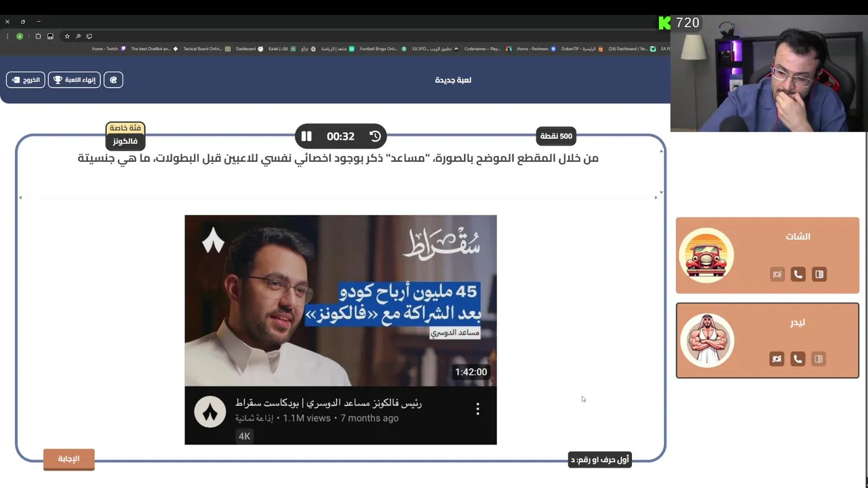
Task: Bookmark this page with the star icon
Action: 67,36
